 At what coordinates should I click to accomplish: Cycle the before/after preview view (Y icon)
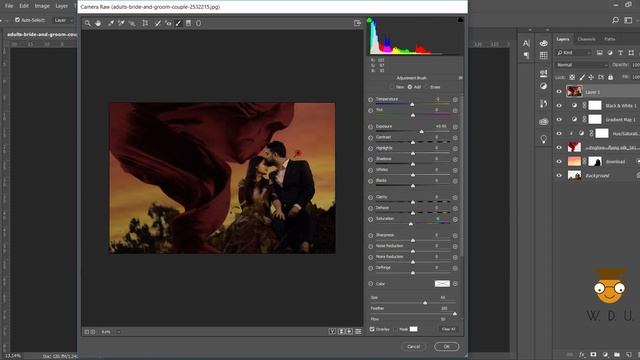(332, 331)
